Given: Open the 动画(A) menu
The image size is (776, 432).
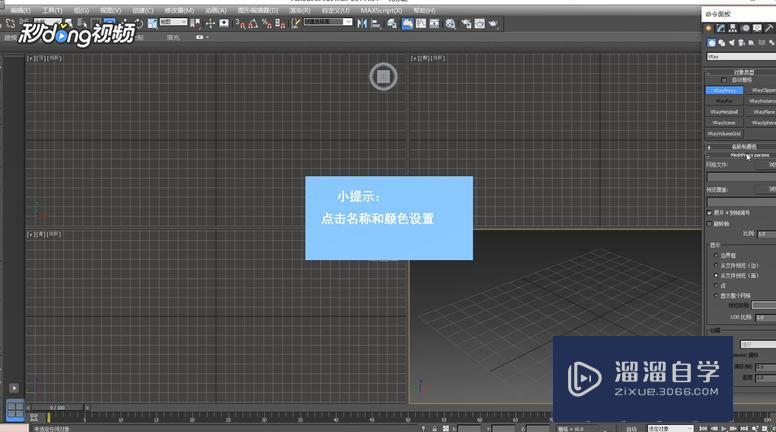Looking at the screenshot, I should 216,10.
